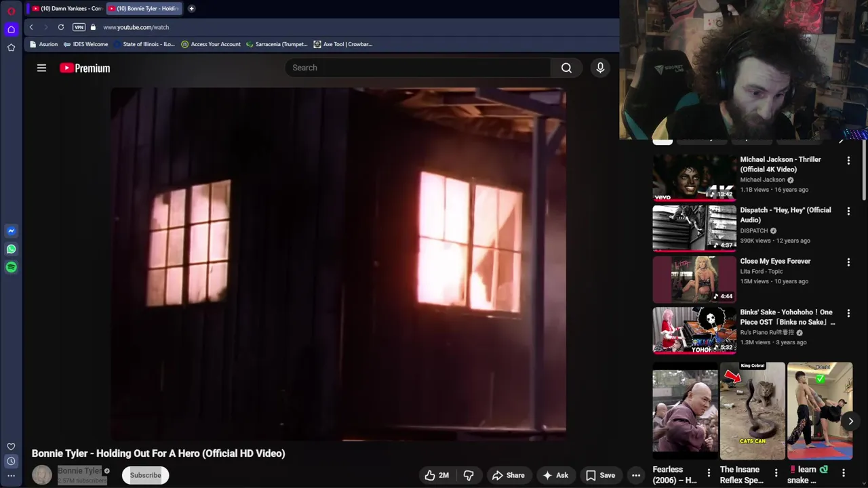Viewport: 868px width, 488px height.
Task: Open WhatsApp from the Opera sidebar
Action: coord(11,249)
